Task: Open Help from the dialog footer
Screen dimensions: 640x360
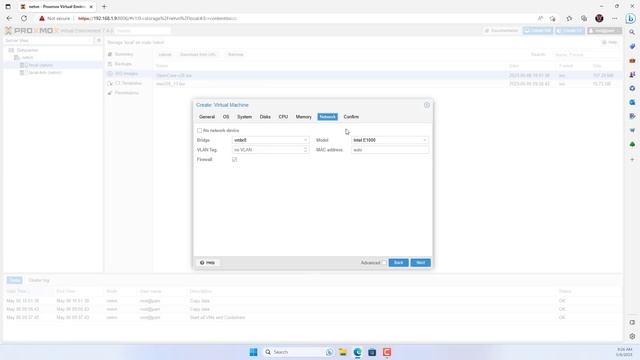Action: 207,263
